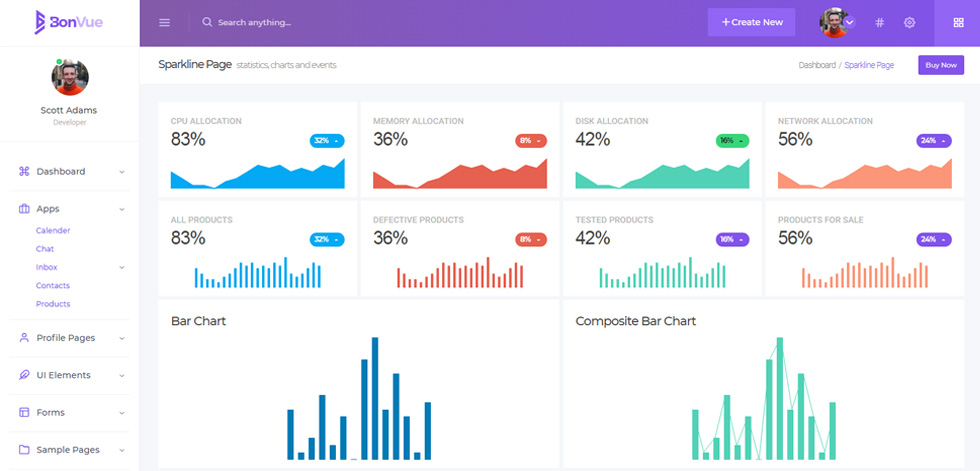Open the Chat menu item

(45, 249)
